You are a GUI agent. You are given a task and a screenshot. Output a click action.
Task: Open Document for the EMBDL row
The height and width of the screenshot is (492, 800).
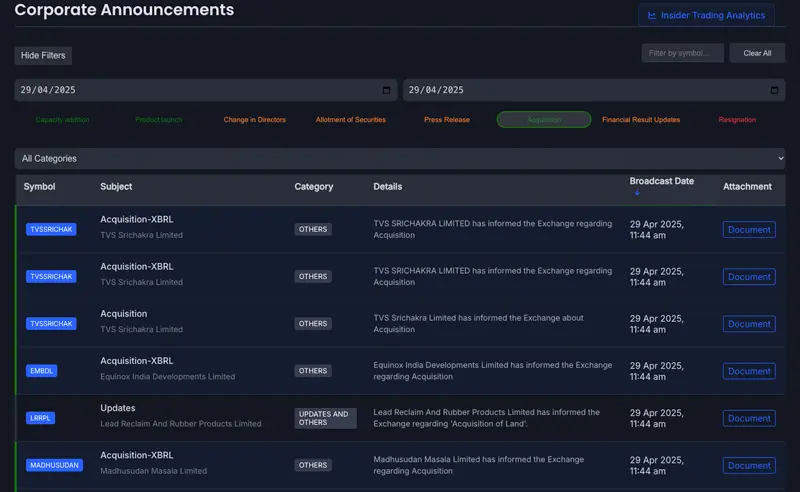[x=749, y=371]
